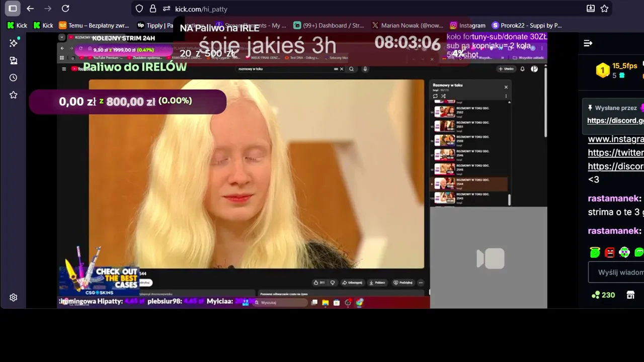Open Temu bookmark
The width and height of the screenshot is (644, 362).
94,25
